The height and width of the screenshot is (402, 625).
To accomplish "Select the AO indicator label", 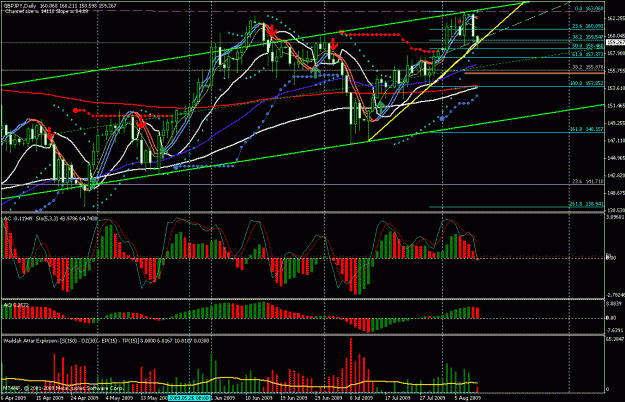I will (x=16, y=305).
